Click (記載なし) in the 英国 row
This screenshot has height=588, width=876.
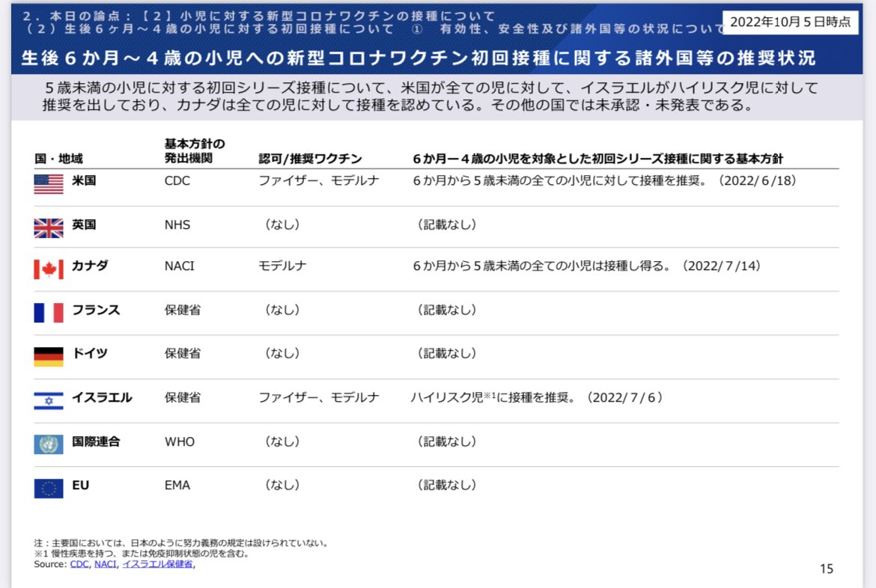click(446, 224)
